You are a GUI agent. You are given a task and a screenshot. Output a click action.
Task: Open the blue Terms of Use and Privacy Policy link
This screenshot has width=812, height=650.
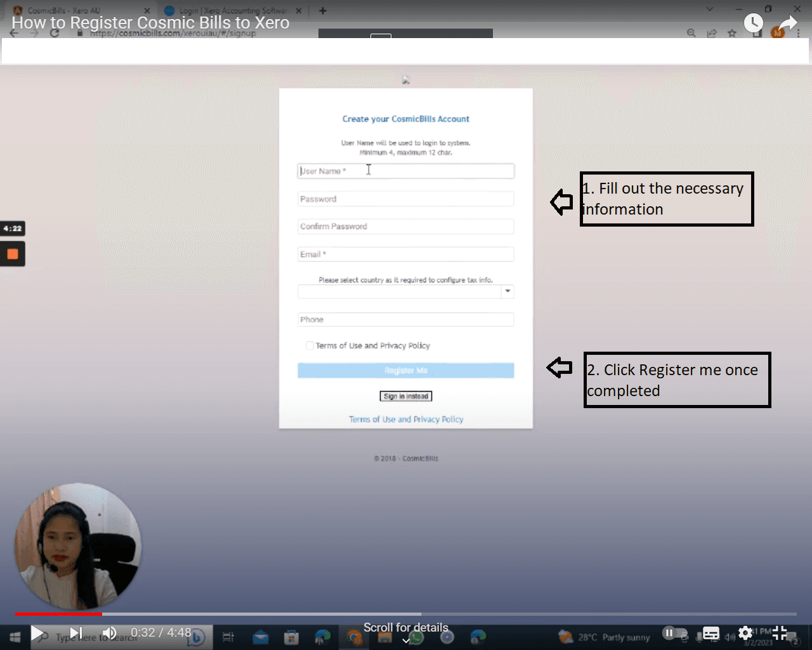[406, 420]
